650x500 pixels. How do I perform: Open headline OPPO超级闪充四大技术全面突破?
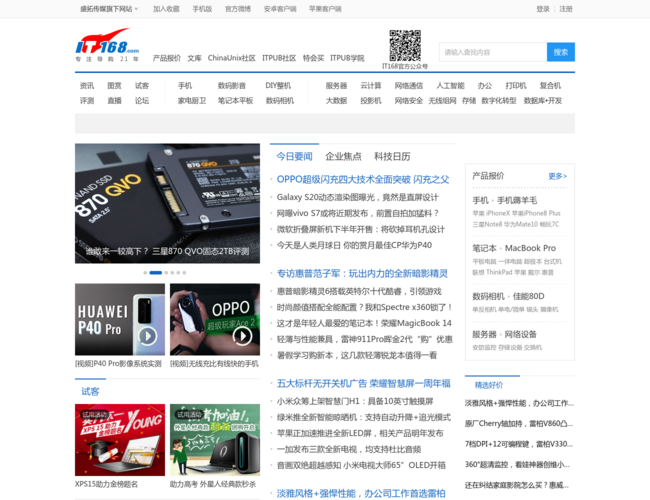click(363, 179)
